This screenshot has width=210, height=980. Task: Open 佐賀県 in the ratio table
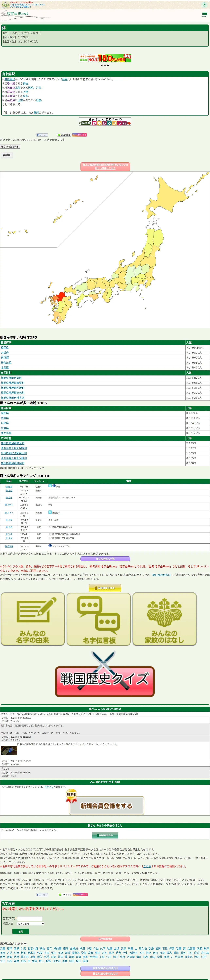point(5,418)
